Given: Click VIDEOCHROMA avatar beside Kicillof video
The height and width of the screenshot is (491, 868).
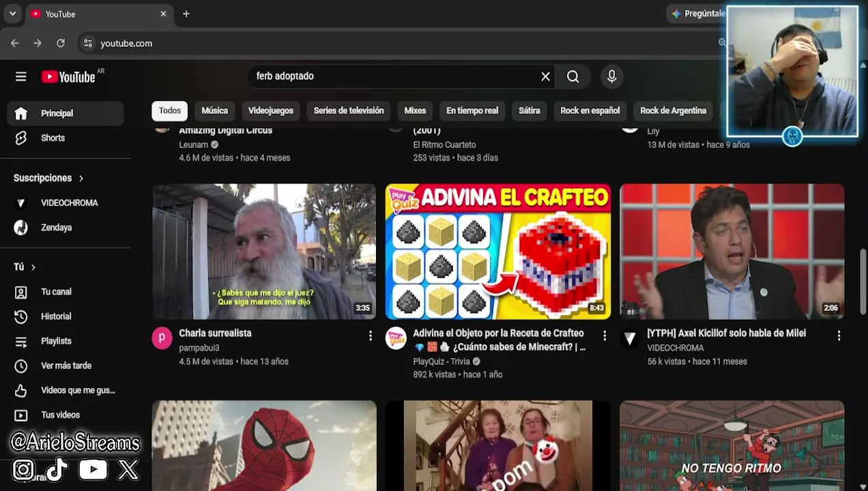Looking at the screenshot, I should coord(630,338).
